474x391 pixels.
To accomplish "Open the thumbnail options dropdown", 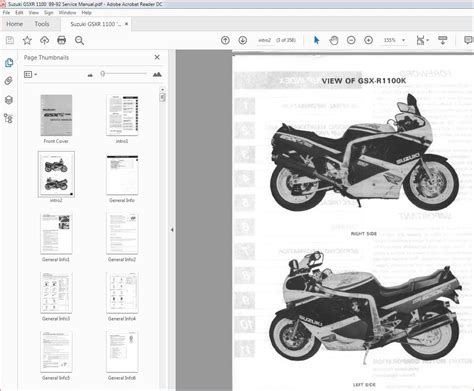I will tap(30, 75).
